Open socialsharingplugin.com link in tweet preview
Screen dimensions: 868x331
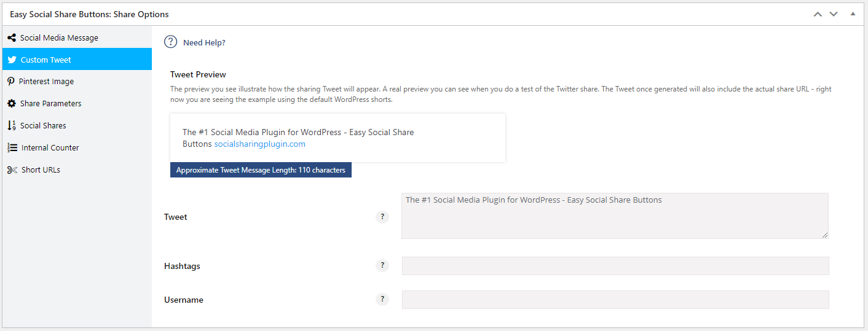[x=259, y=144]
